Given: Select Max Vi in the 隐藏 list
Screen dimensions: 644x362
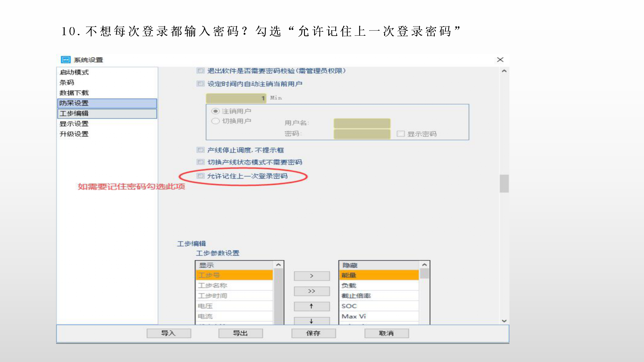Looking at the screenshot, I should pos(379,316).
